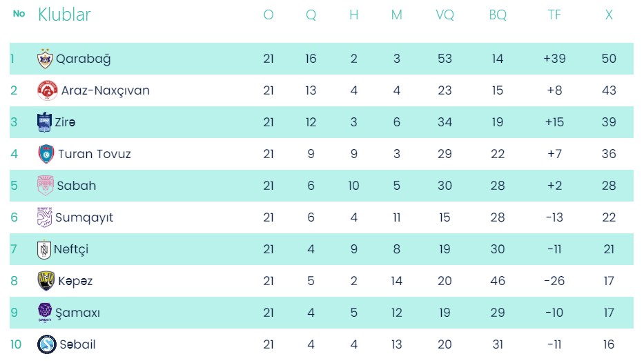Select the Neftçi club badge
Image resolution: width=644 pixels, height=361 pixels.
[44, 249]
